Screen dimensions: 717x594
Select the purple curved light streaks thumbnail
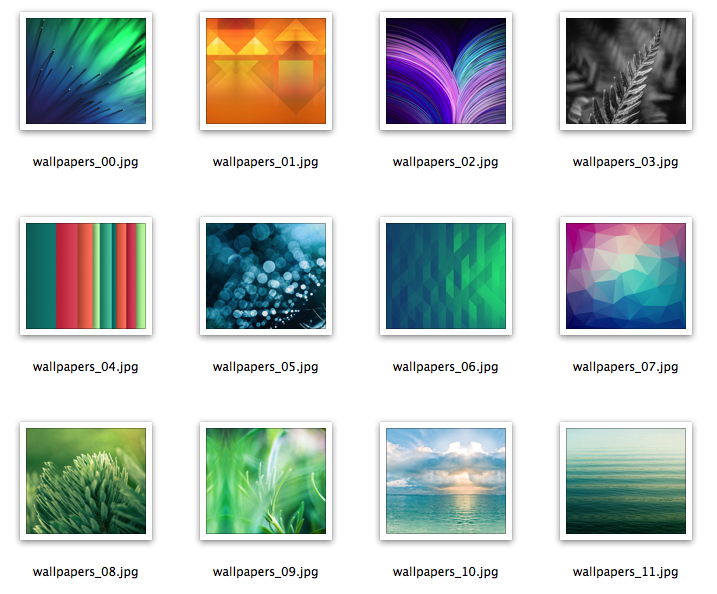[x=446, y=71]
